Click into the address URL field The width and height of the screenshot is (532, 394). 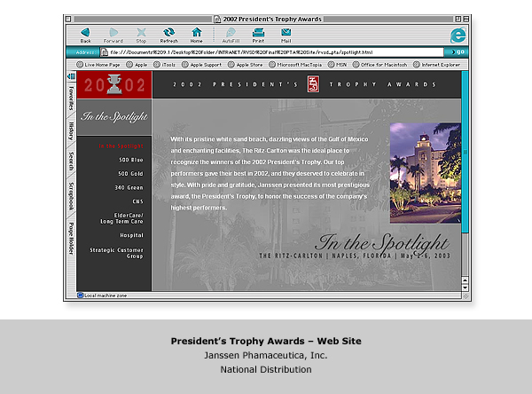271,52
